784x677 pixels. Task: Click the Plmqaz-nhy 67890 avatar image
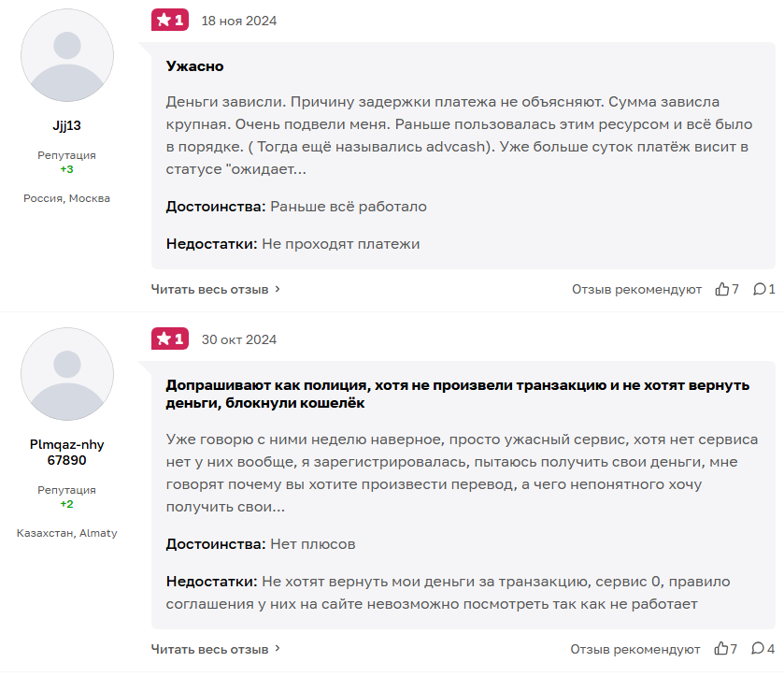click(67, 374)
